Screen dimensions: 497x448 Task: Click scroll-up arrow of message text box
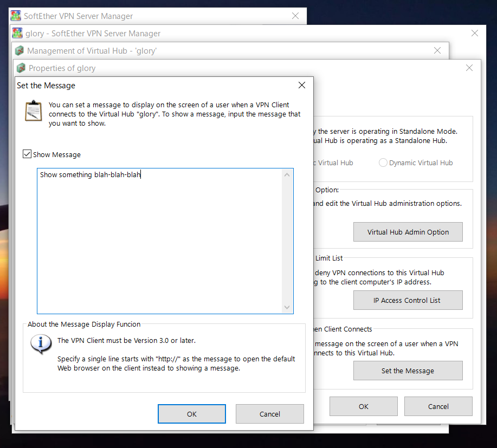(287, 175)
